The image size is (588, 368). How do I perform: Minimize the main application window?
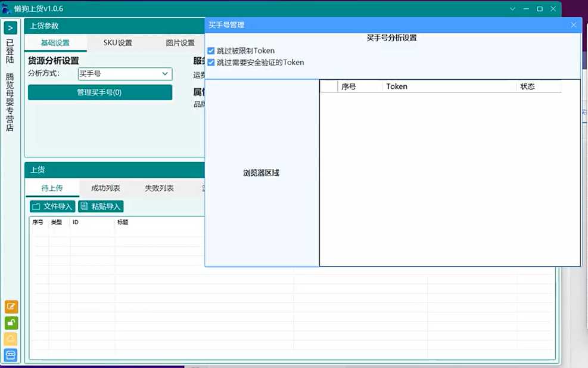pos(526,8)
